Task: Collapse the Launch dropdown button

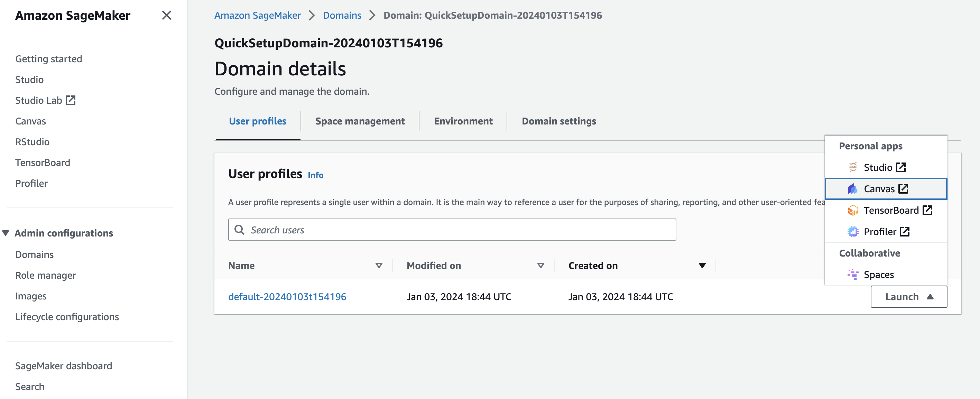Action: (x=908, y=297)
